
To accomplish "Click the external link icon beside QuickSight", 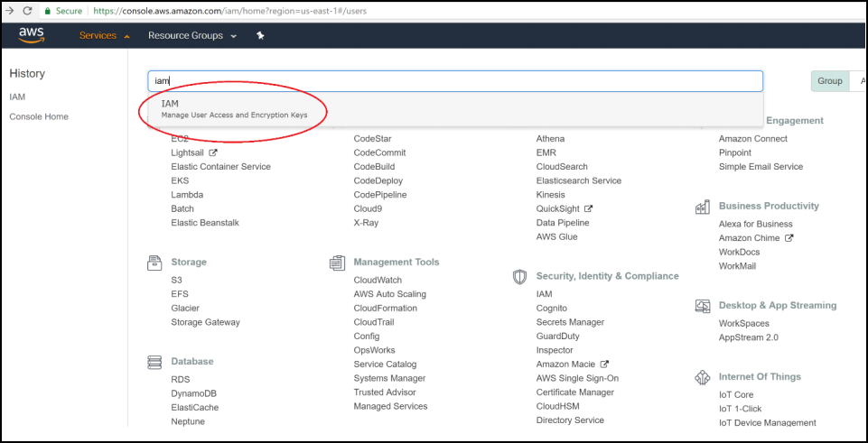I will 588,208.
